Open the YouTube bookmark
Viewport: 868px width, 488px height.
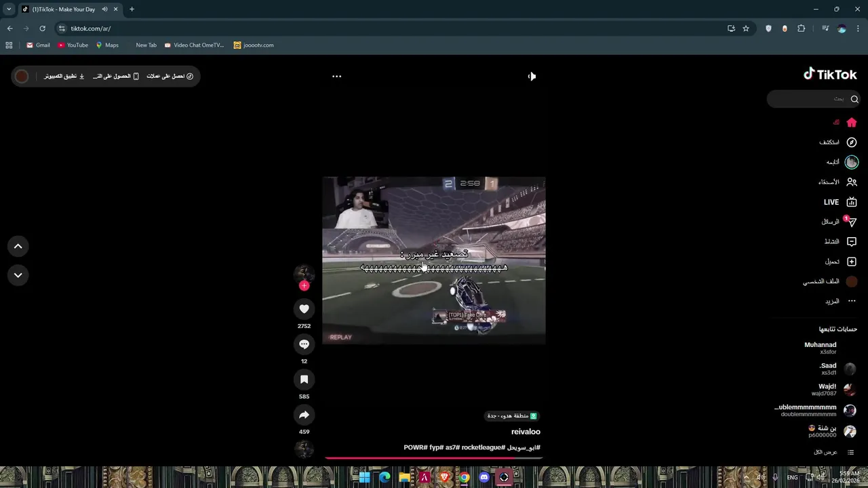click(73, 45)
